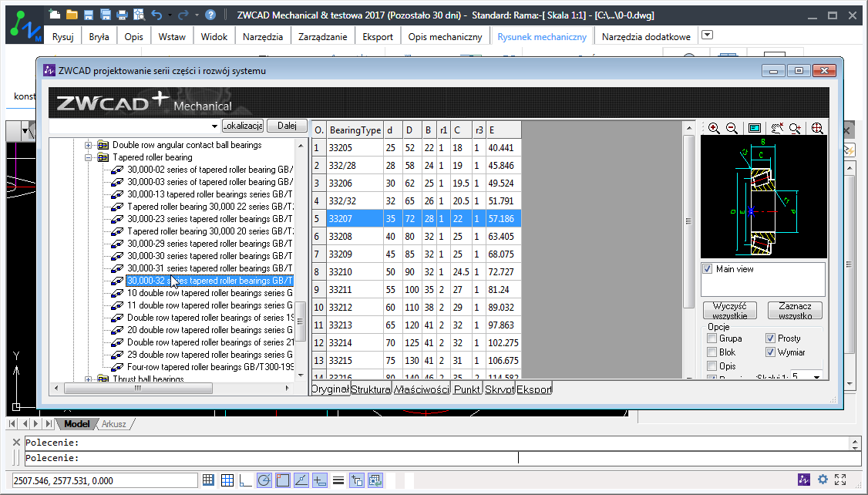
Task: Select bearing 33210 row in the table
Action: (355, 272)
